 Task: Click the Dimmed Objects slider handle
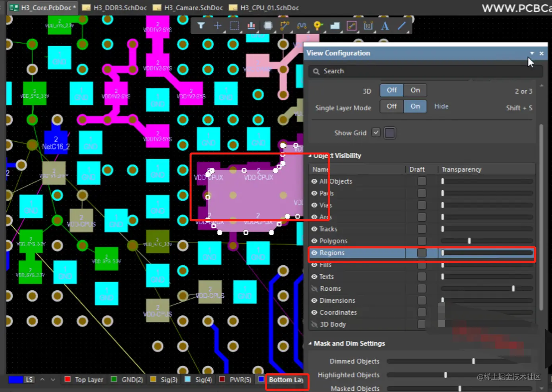click(473, 361)
